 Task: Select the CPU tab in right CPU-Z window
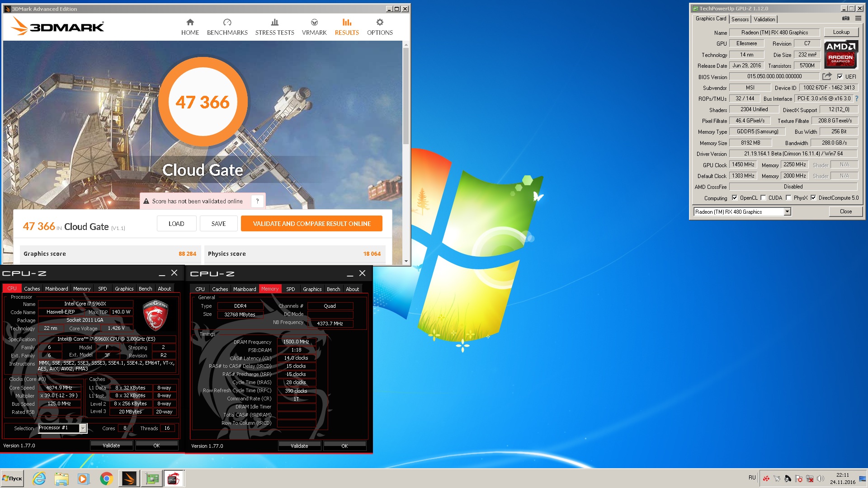click(x=200, y=289)
